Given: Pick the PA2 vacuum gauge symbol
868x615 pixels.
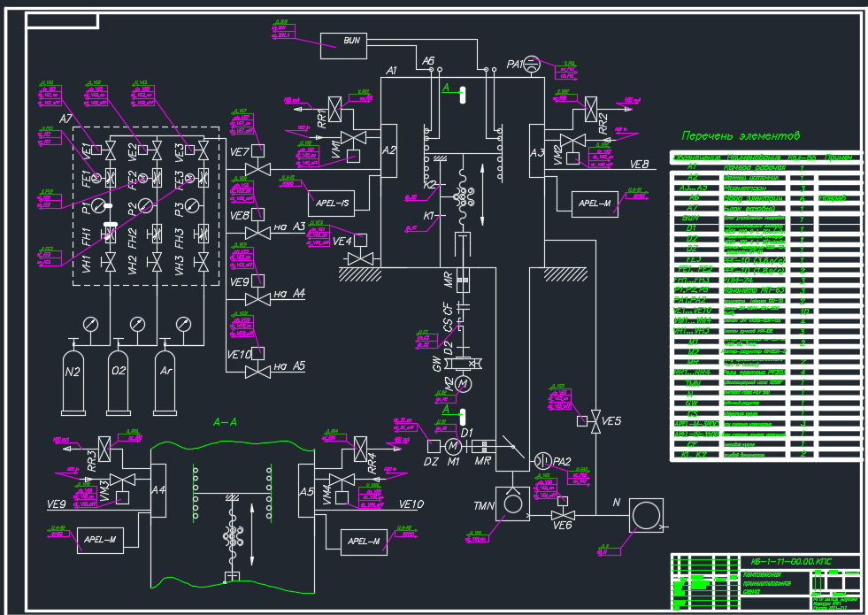Looking at the screenshot, I should pyautogui.click(x=543, y=460).
